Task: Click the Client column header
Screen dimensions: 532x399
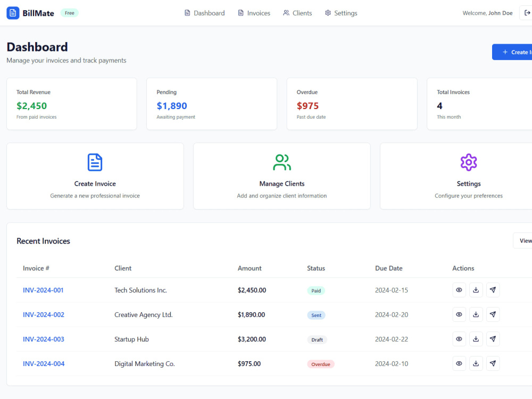Action: [x=123, y=268]
